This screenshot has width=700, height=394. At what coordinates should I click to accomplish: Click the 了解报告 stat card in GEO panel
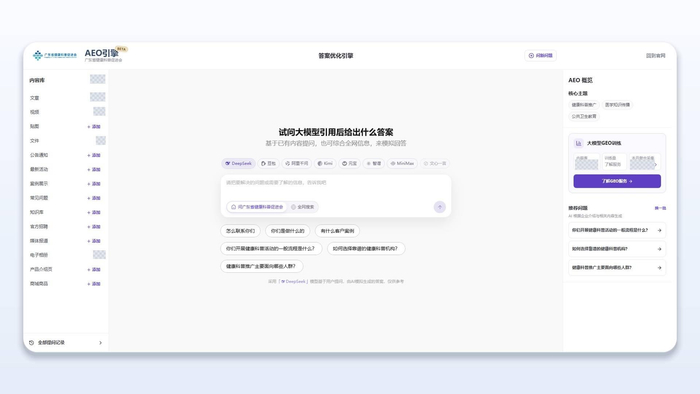(x=614, y=162)
